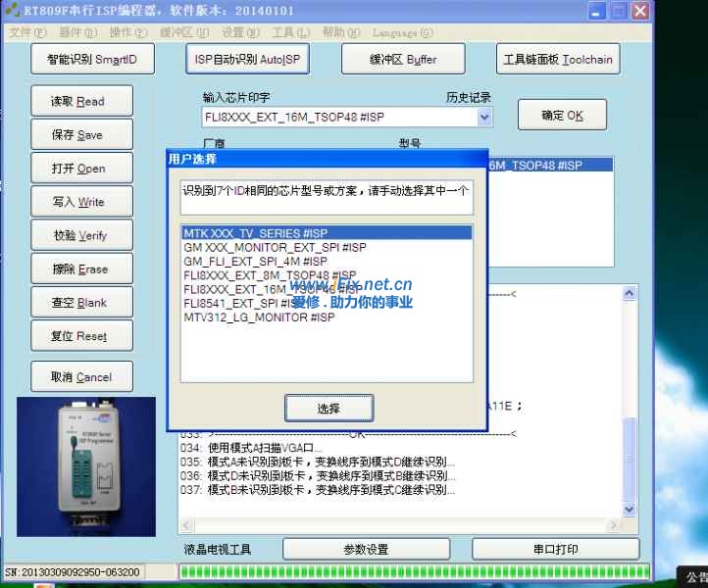708x588 pixels.
Task: Click the 液晶电视工具 label
Action: (217, 549)
